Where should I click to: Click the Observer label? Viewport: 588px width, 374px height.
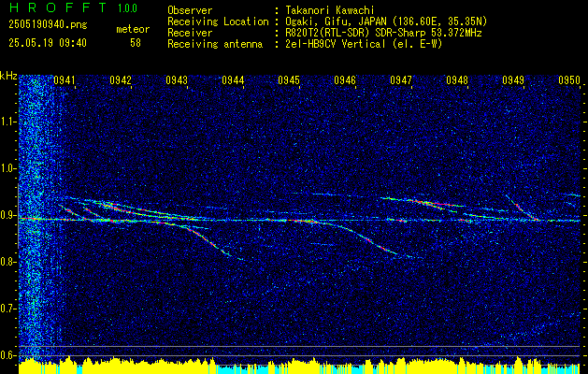[x=190, y=10]
